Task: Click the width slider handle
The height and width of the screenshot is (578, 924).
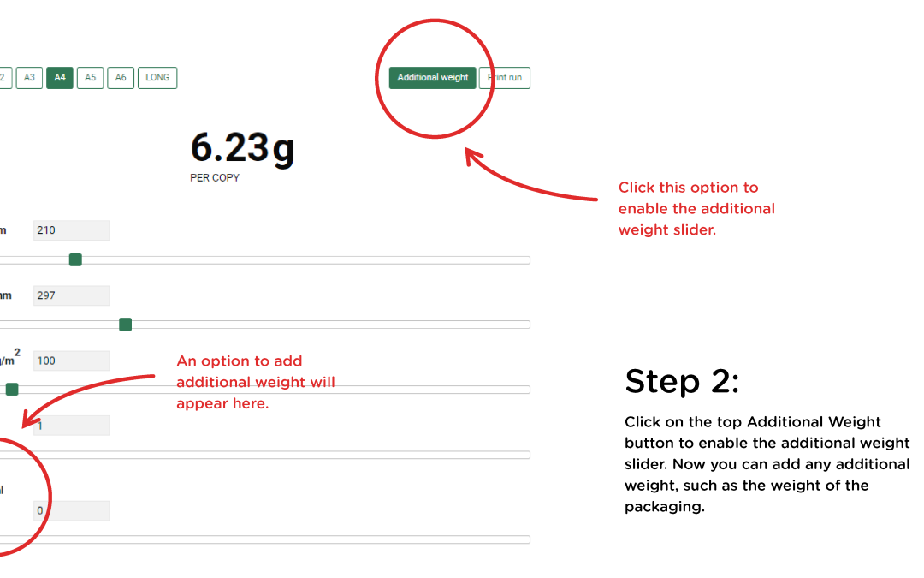Action: pos(75,260)
